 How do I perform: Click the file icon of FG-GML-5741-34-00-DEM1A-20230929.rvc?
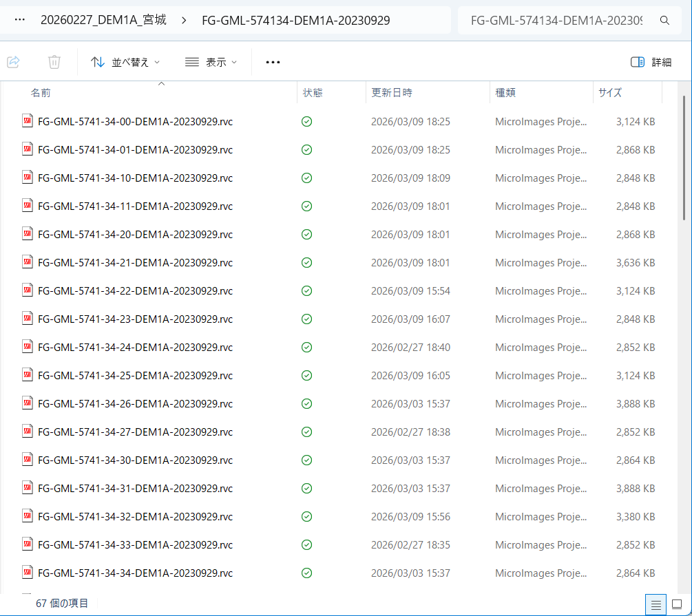pos(28,122)
